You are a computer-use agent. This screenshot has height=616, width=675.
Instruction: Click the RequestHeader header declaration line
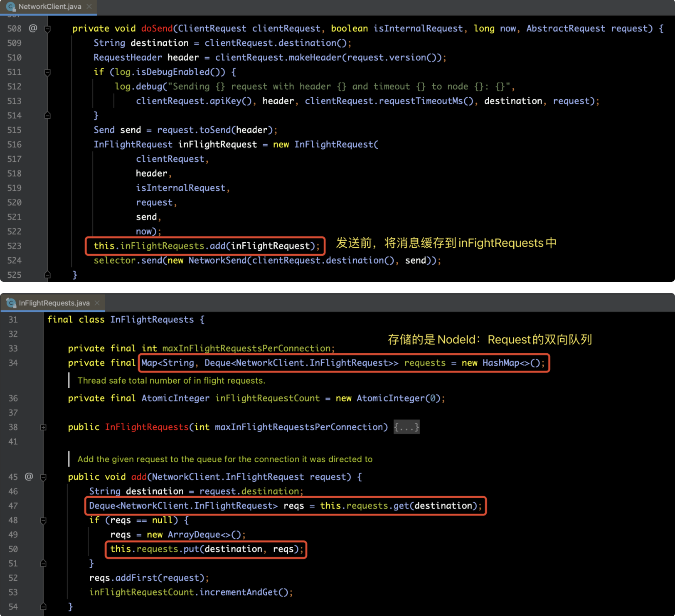coord(270,58)
